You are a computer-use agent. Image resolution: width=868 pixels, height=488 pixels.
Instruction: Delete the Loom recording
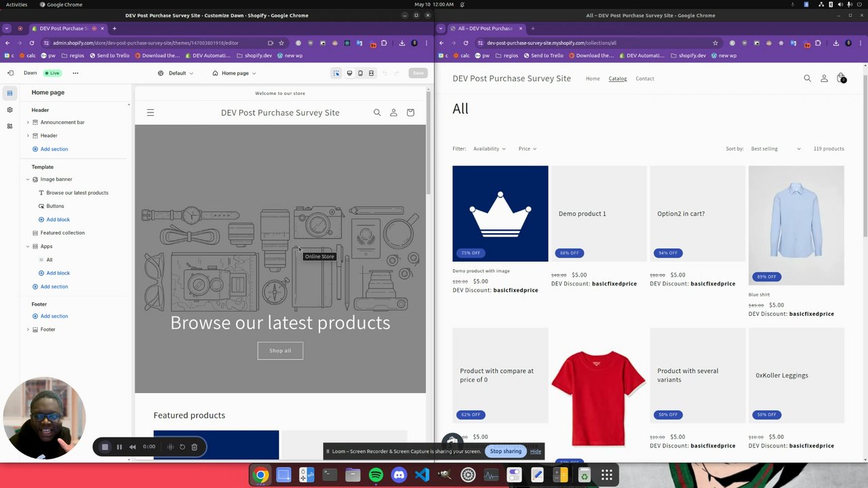point(194,447)
